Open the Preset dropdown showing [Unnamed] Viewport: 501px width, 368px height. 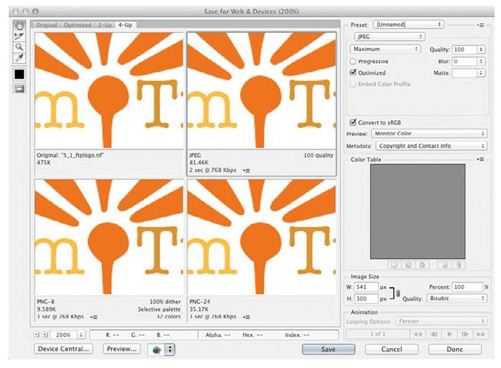[x=409, y=25]
